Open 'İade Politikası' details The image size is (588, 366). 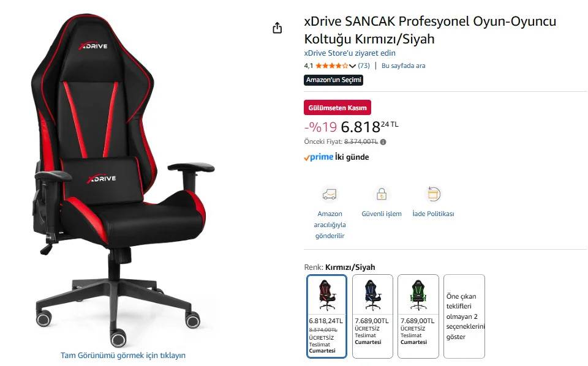(433, 214)
